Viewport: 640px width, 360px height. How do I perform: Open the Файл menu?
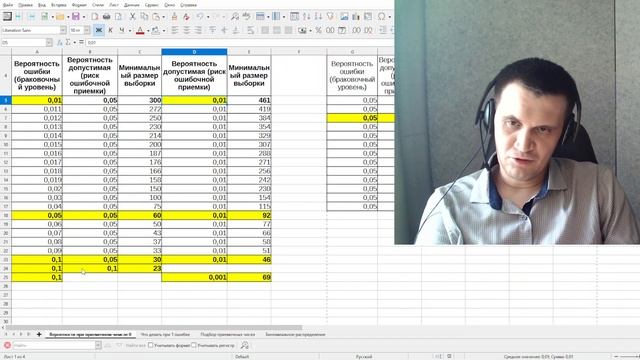pyautogui.click(x=8, y=5)
